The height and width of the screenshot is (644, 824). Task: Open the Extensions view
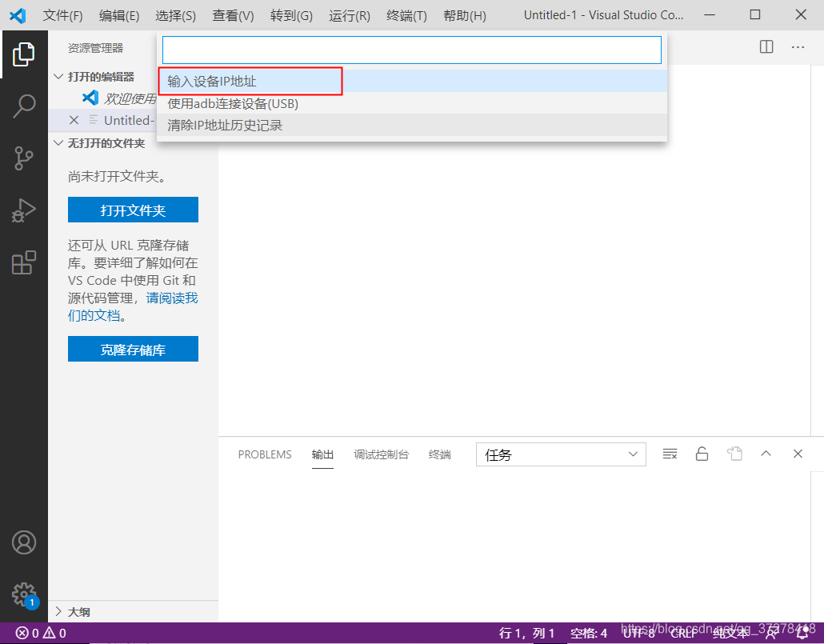point(24,262)
